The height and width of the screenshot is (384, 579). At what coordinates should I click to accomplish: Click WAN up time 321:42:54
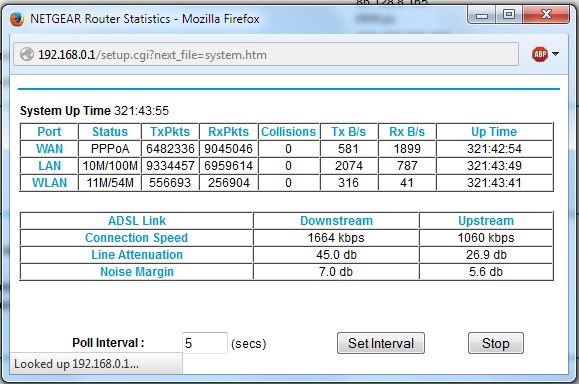click(x=494, y=149)
